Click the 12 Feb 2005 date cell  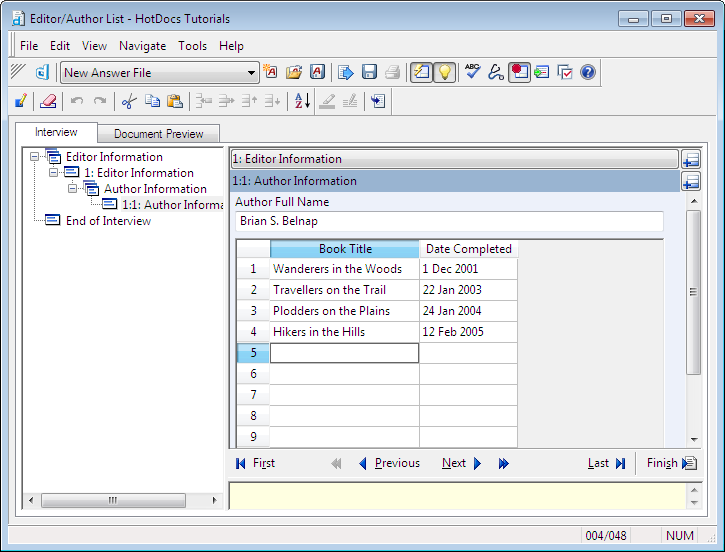(468, 332)
